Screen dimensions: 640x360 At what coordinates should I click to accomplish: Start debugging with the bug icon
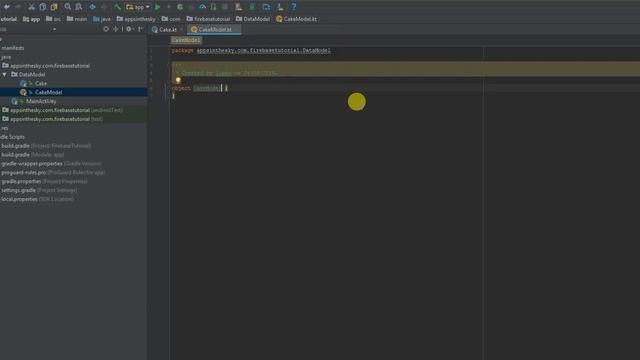click(x=180, y=7)
